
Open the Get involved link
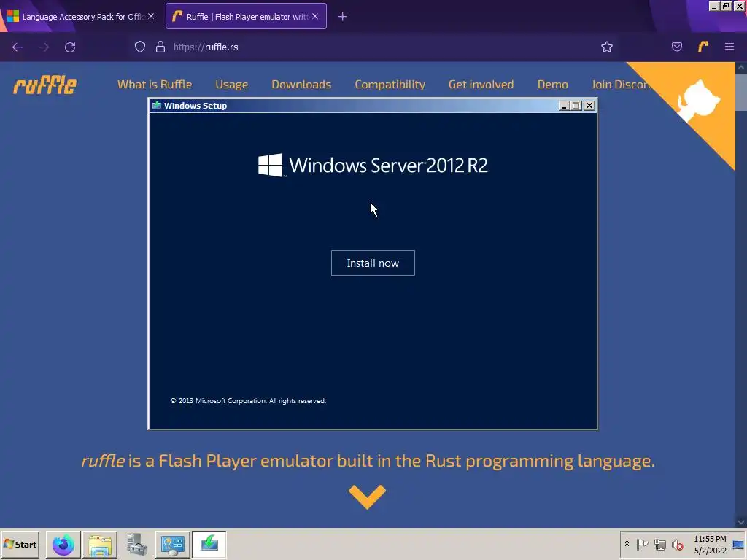pyautogui.click(x=481, y=85)
